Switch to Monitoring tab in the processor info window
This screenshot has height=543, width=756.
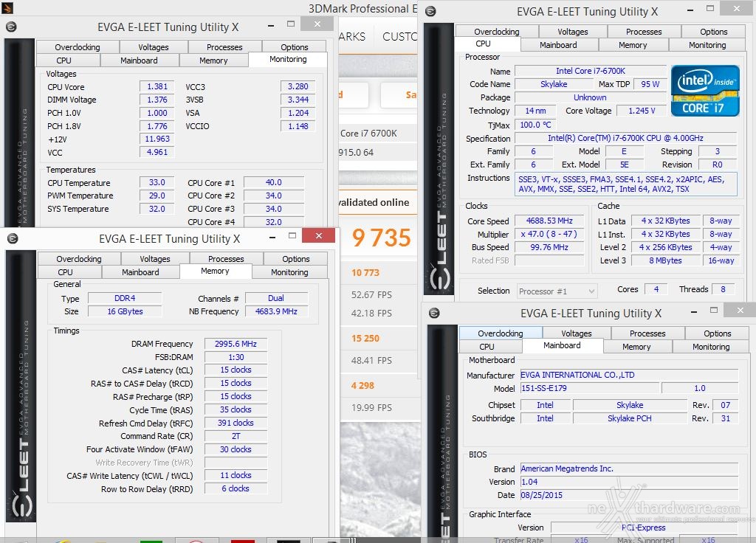707,45
